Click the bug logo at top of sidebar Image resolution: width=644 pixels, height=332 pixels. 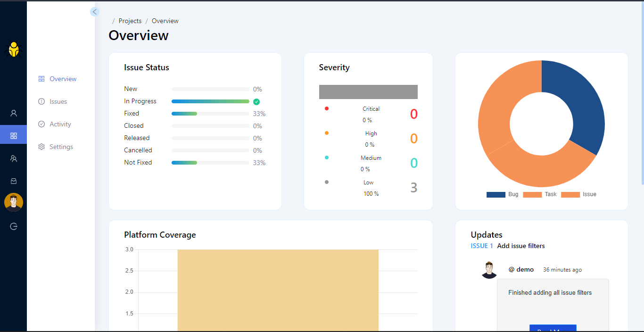coord(13,50)
